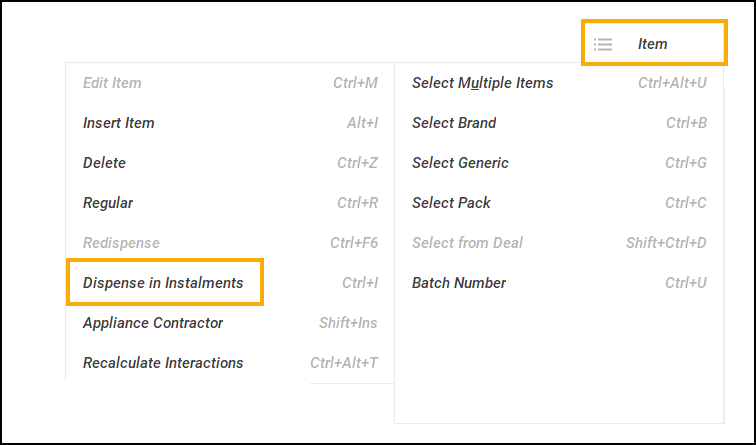
Task: Click the list icon beside Item
Action: (602, 44)
